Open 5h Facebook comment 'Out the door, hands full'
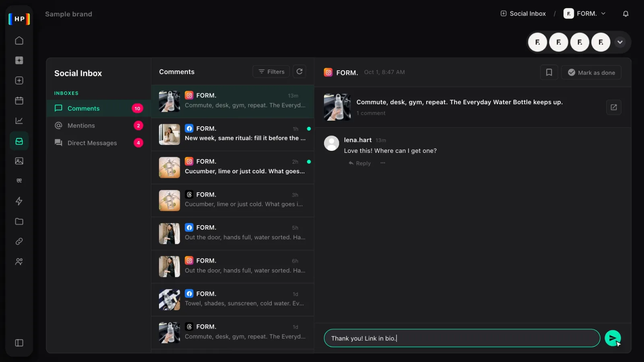The height and width of the screenshot is (362, 644). pos(233,233)
